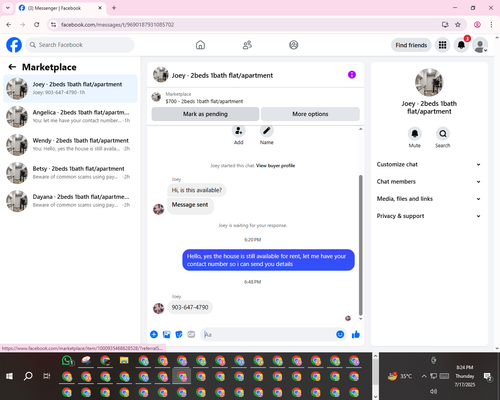500x400 pixels.
Task: Open the emoji picker
Action: 340,334
